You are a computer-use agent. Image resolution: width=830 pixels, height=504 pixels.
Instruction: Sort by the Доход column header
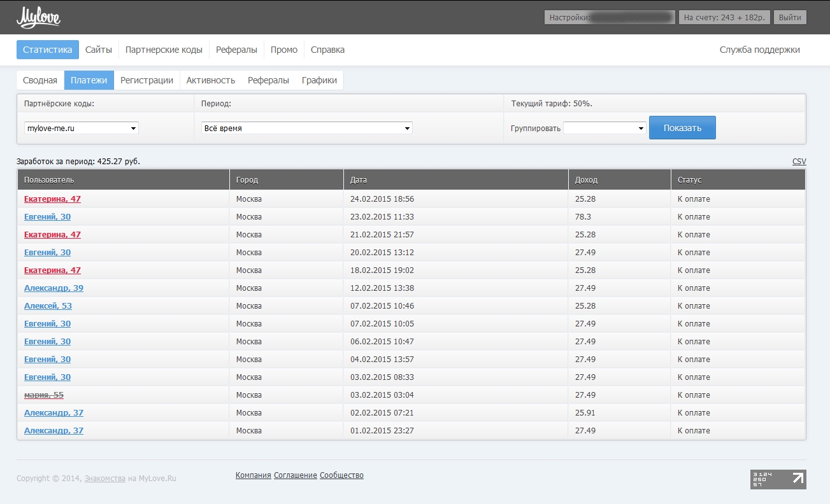point(586,180)
